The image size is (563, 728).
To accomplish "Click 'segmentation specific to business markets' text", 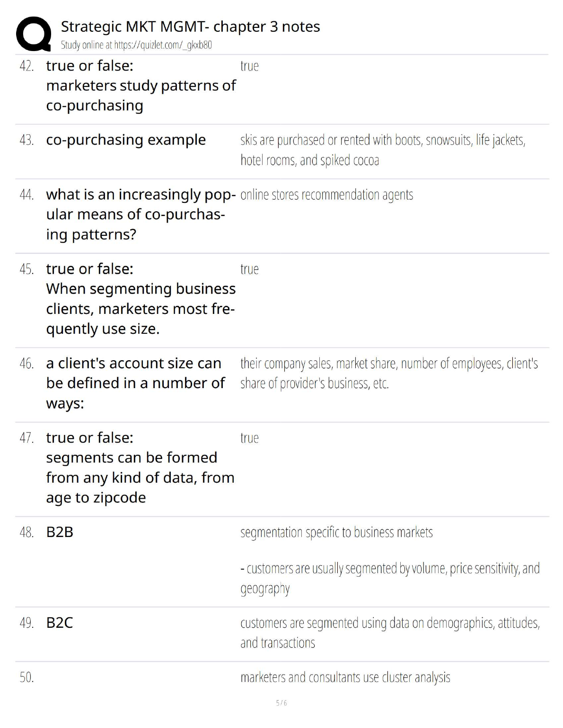I will pyautogui.click(x=336, y=532).
